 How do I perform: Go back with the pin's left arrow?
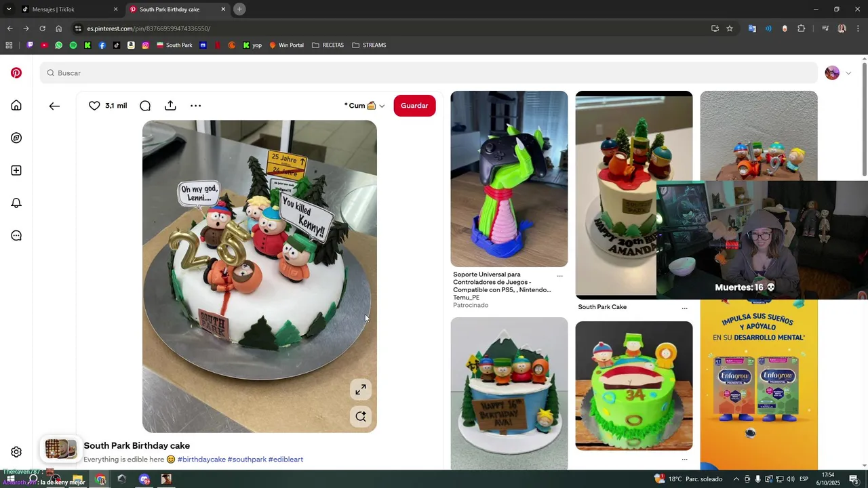click(54, 106)
